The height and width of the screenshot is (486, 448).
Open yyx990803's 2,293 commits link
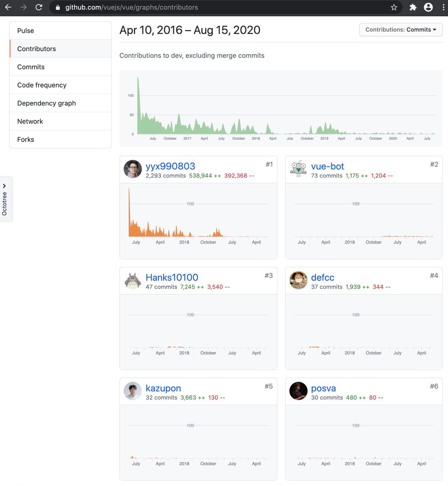tap(166, 176)
